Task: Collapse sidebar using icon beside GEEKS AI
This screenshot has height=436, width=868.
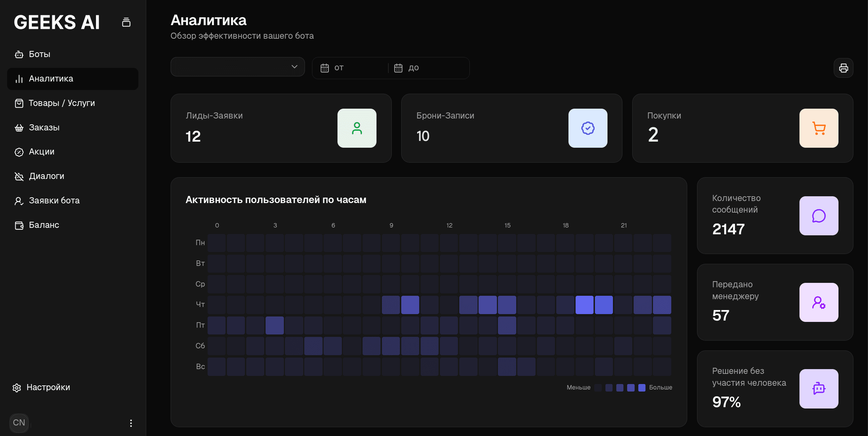Action: click(126, 22)
